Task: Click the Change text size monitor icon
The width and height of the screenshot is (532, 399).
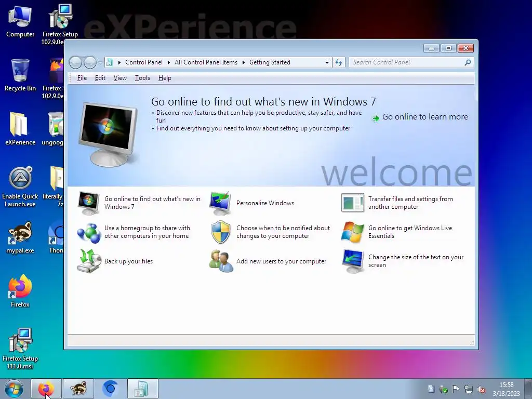Action: (353, 261)
